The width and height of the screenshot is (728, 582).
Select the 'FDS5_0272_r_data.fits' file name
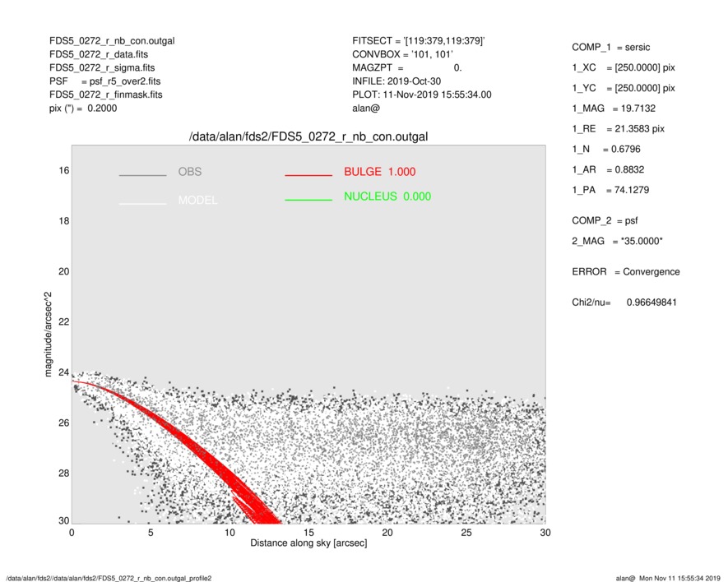point(99,54)
